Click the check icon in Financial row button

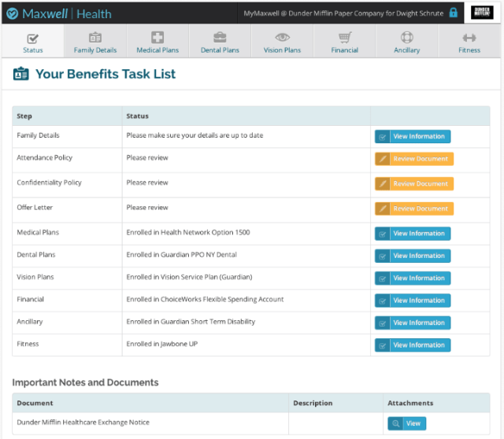click(x=383, y=301)
